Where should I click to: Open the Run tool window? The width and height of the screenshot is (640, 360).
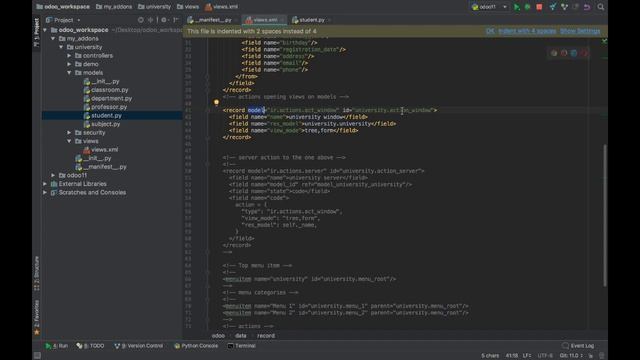[56, 346]
